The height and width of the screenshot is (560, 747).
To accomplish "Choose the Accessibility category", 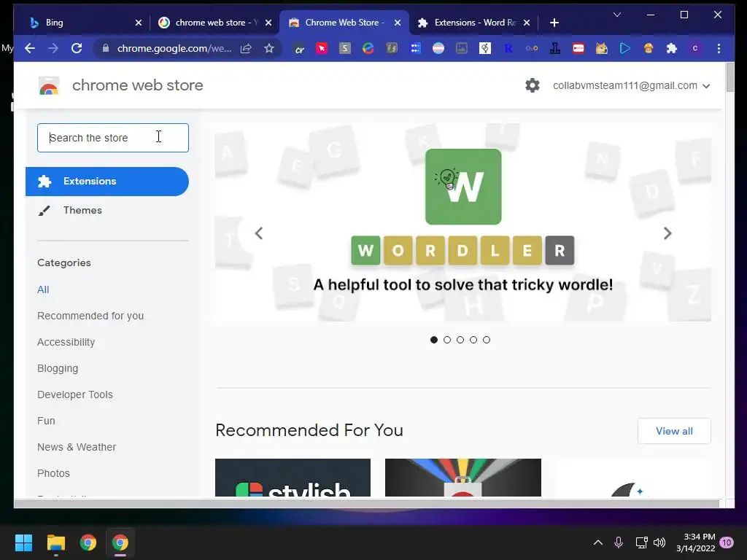I will pos(66,342).
